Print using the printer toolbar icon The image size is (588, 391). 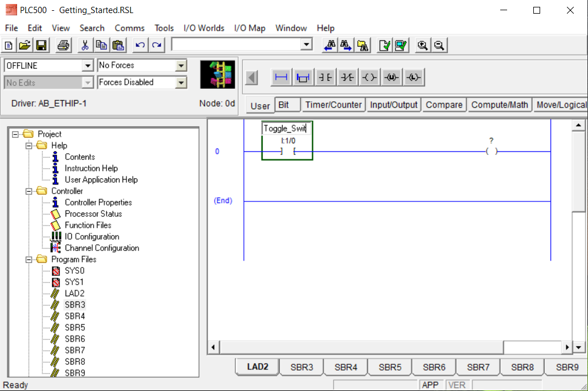coord(63,46)
